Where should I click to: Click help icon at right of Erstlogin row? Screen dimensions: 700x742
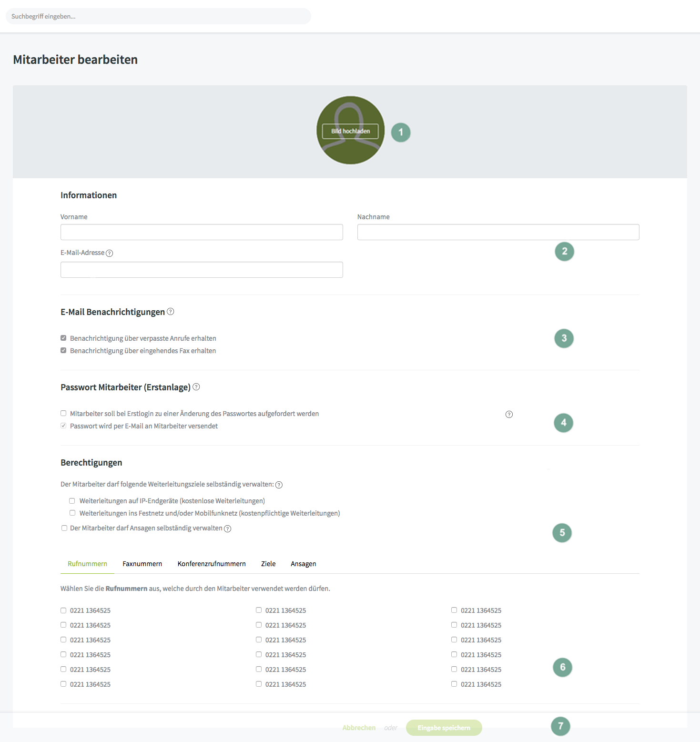509,414
